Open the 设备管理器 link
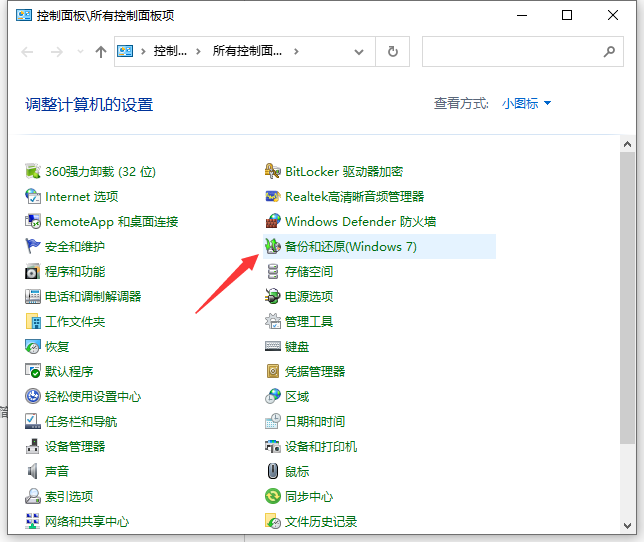 [x=75, y=447]
